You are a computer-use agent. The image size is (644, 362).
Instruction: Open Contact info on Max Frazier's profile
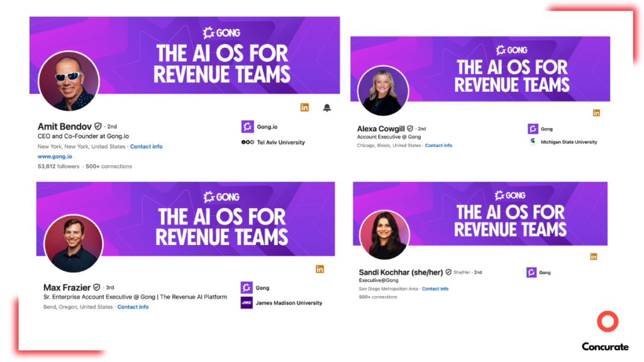tap(133, 307)
